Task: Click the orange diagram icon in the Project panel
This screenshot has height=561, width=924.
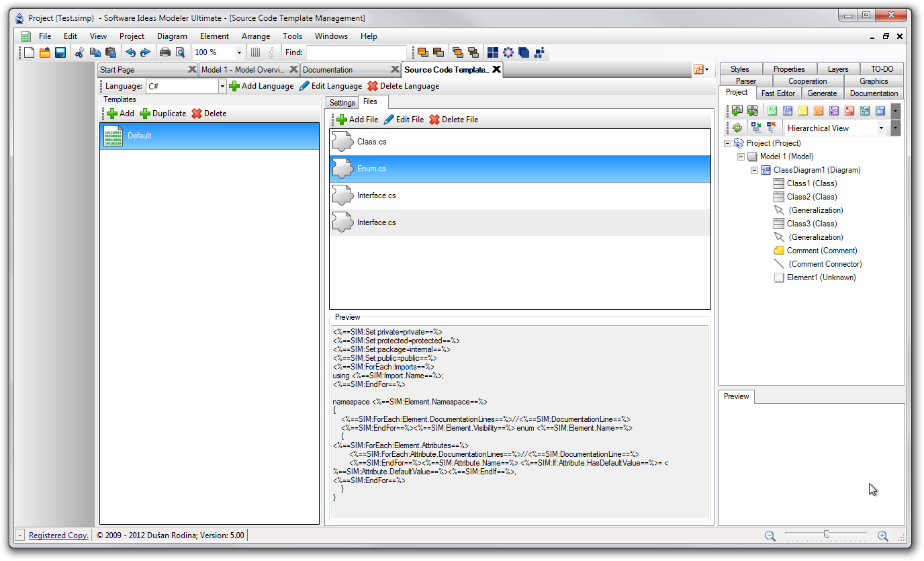Action: coord(819,111)
